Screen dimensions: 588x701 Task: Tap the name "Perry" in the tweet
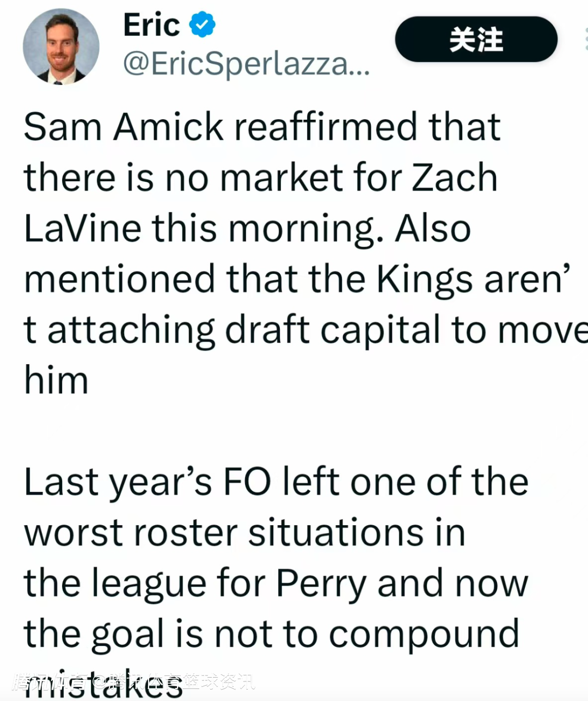(x=321, y=584)
